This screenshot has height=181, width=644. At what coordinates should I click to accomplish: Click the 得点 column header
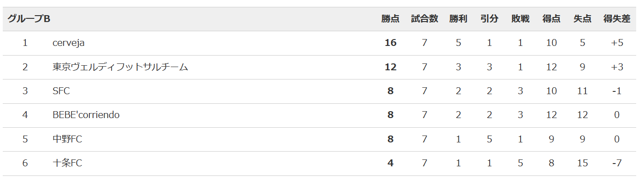coord(551,19)
